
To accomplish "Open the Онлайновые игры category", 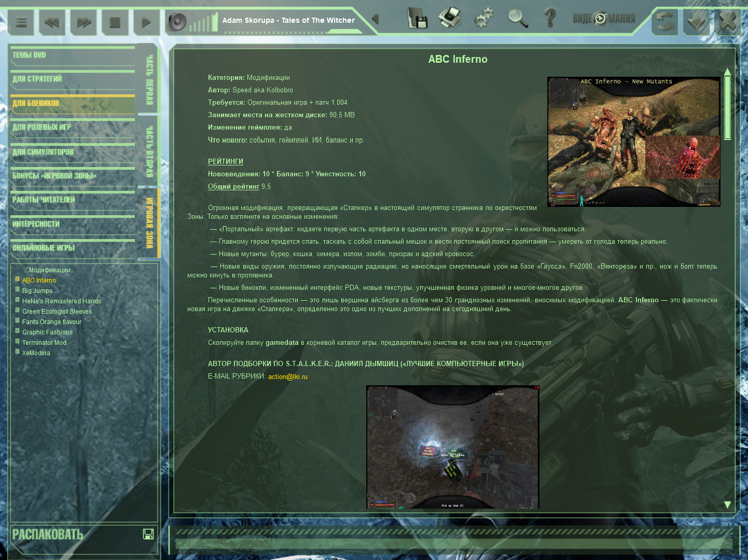I will 72,249.
